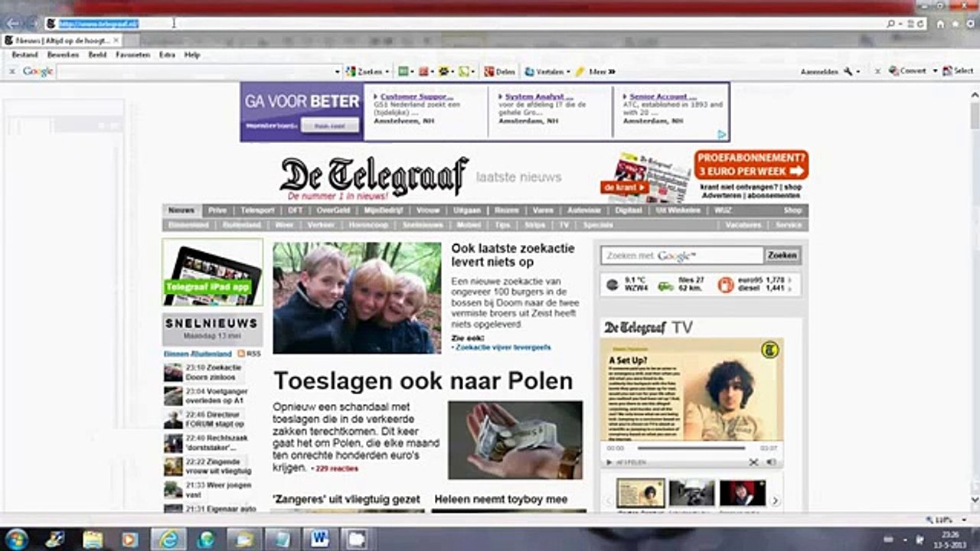Viewport: 980px width, 551px height.
Task: Open Windows Explorer from the taskbar
Action: point(93,539)
